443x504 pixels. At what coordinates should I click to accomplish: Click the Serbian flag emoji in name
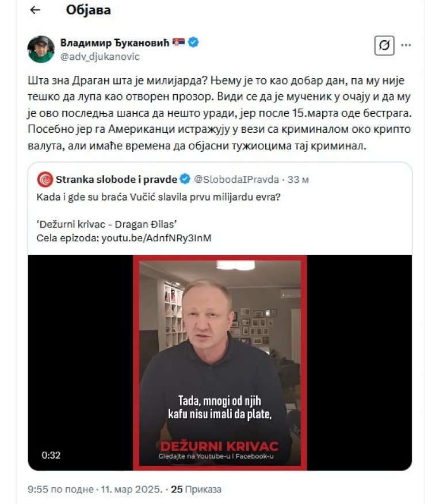tap(178, 42)
